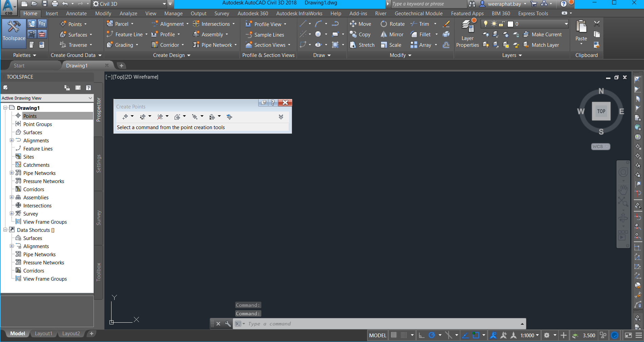Viewport: 644px width, 342px height.
Task: Click the layer color swatch next to 0
Action: click(510, 24)
